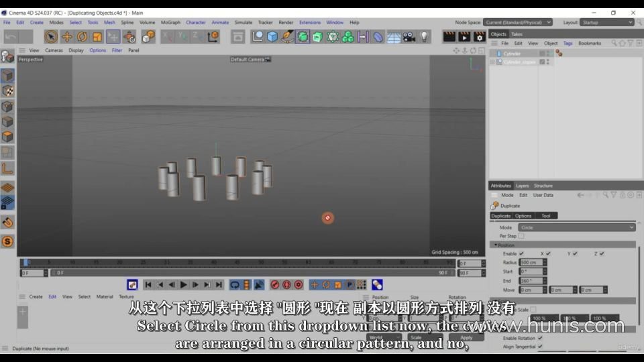
Task: Expand Cylinder_copies in Objects tree
Action: point(492,62)
